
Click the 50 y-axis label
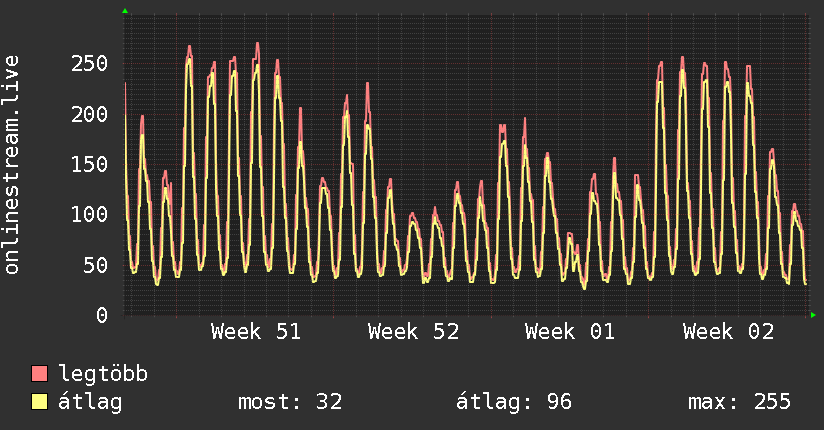[x=96, y=265]
